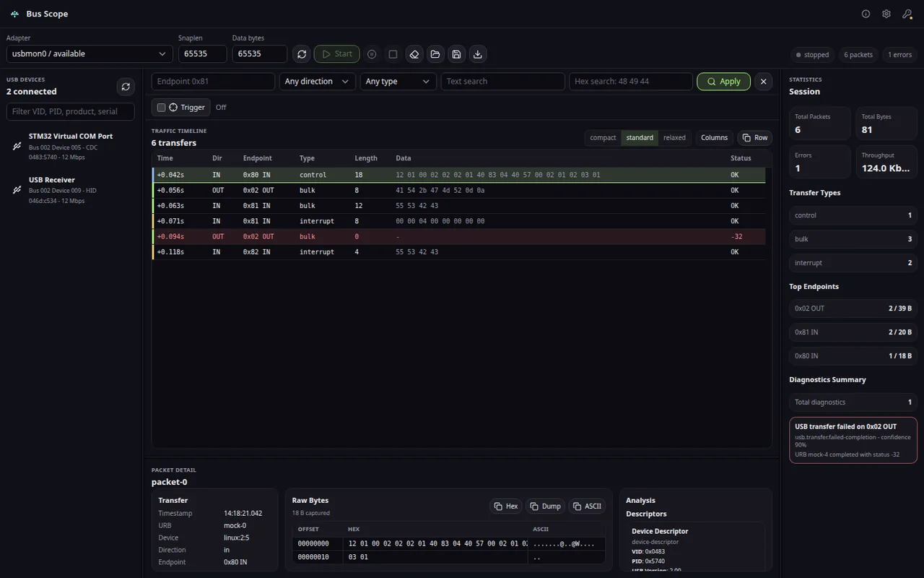Click the eraser clear capture icon
Screen dimensions: 924x578
click(414, 54)
